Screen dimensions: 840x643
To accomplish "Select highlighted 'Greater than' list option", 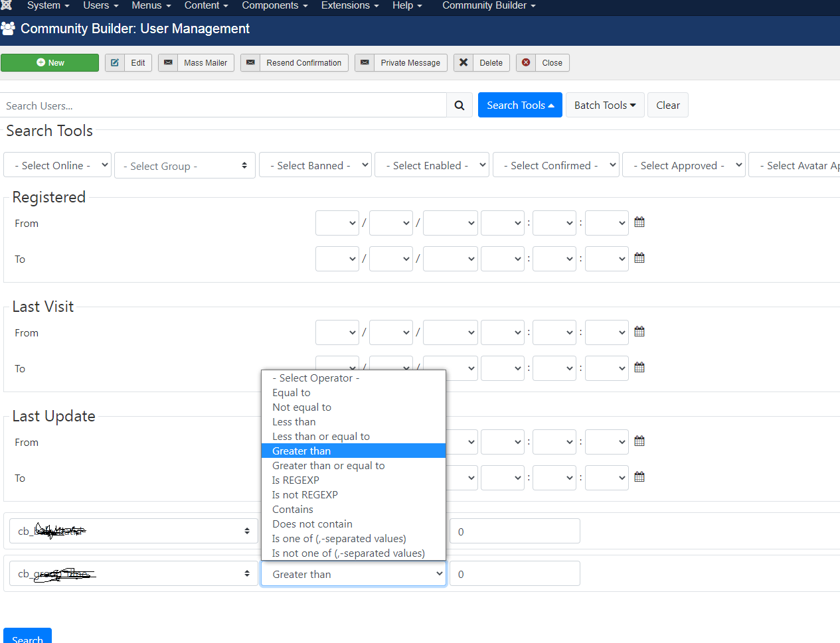I will (x=353, y=451).
